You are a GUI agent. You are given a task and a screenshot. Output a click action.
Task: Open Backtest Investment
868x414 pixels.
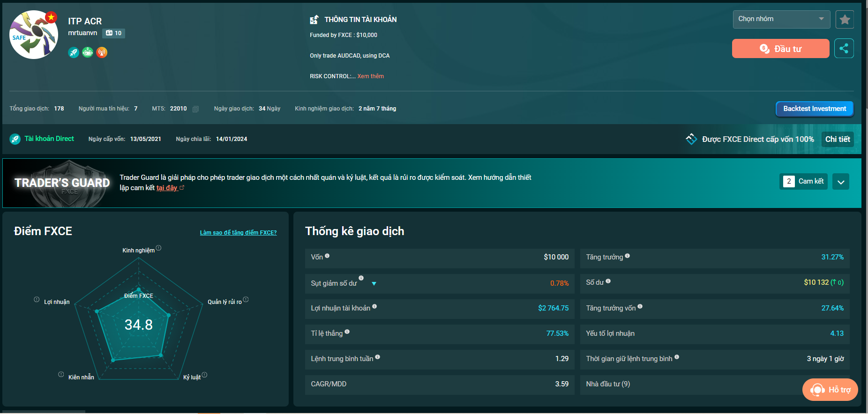tap(815, 109)
